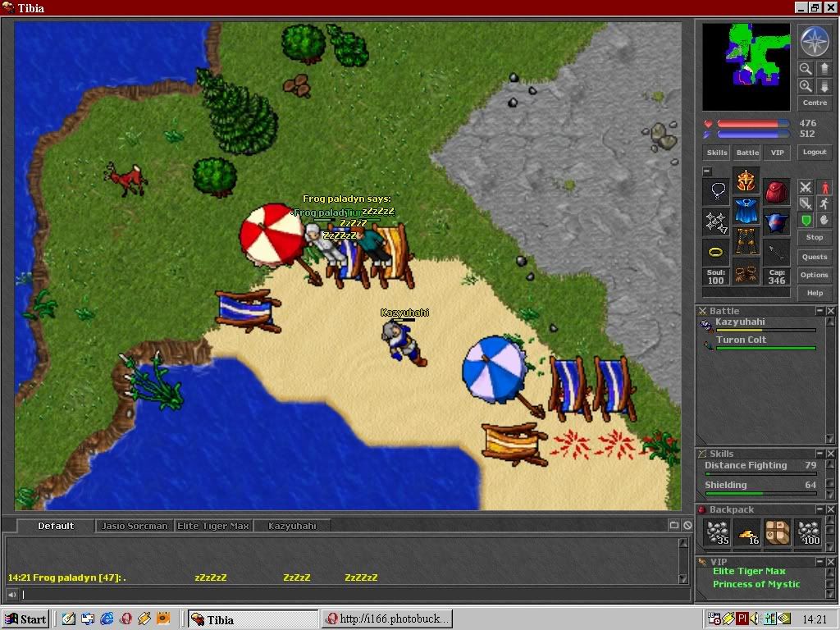Open the Battle window button
This screenshot has height=630, width=840.
[747, 153]
